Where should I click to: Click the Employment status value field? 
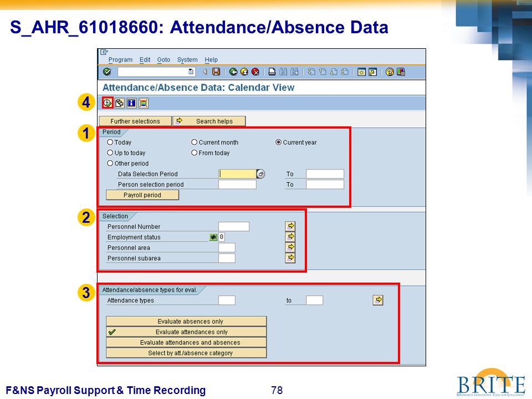pos(221,237)
